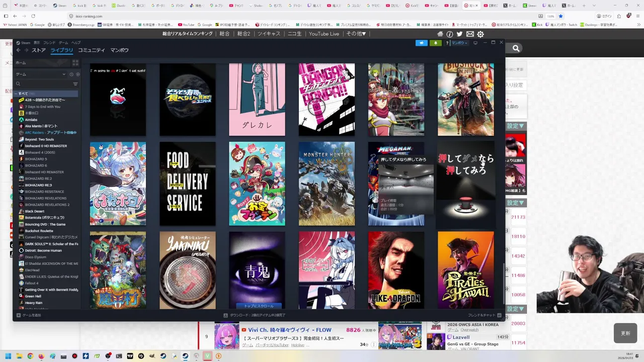This screenshot has width=644, height=362.
Task: Open the フレンド menu in Steam
Action: point(49,43)
